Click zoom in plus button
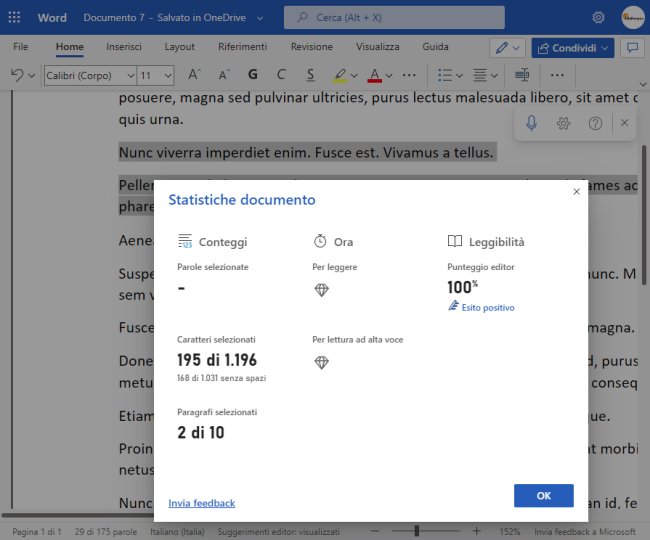 tap(477, 530)
